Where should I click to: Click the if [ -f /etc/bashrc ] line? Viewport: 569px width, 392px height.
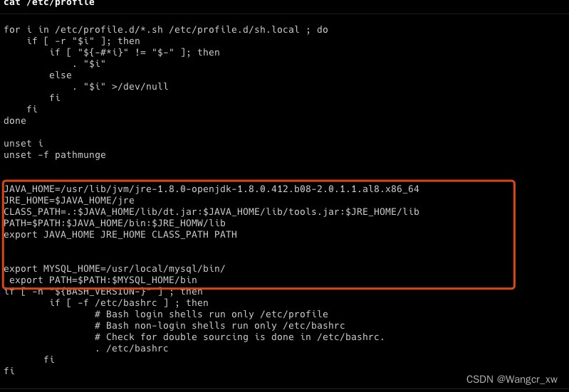129,303
